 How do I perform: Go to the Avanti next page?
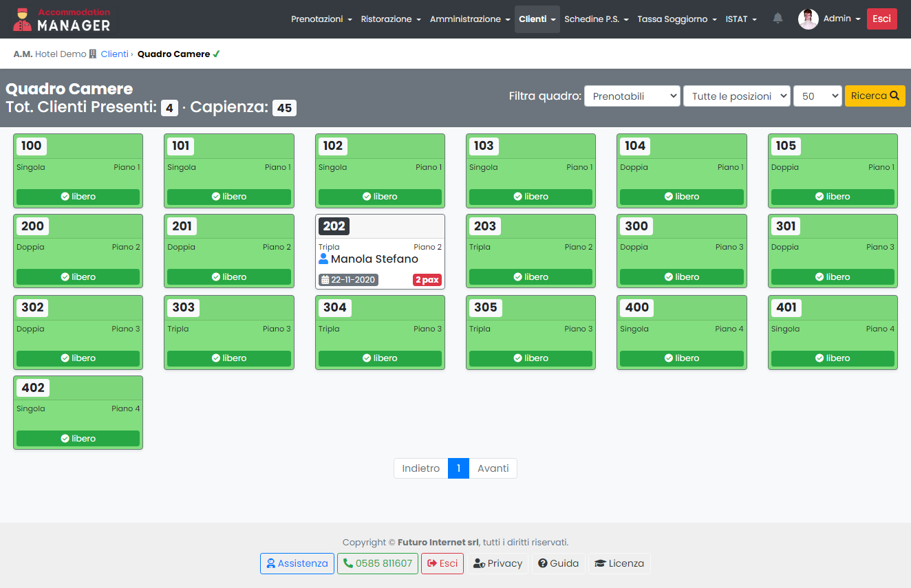coord(493,468)
